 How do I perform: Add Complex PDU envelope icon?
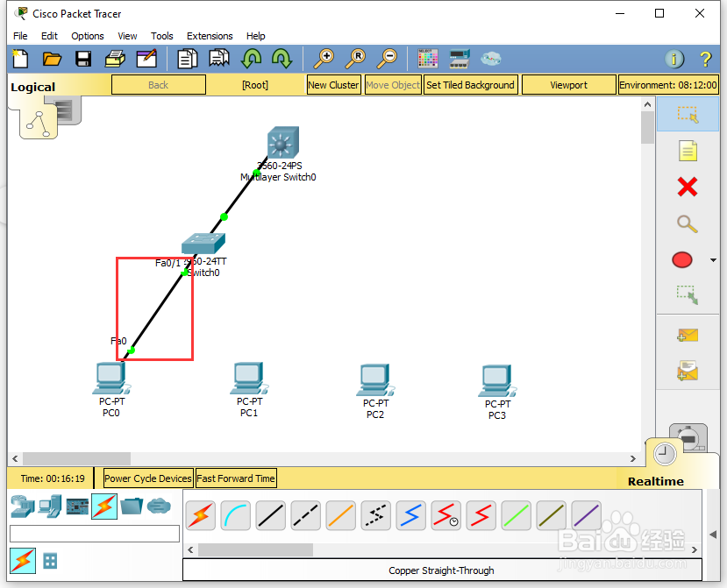[688, 371]
